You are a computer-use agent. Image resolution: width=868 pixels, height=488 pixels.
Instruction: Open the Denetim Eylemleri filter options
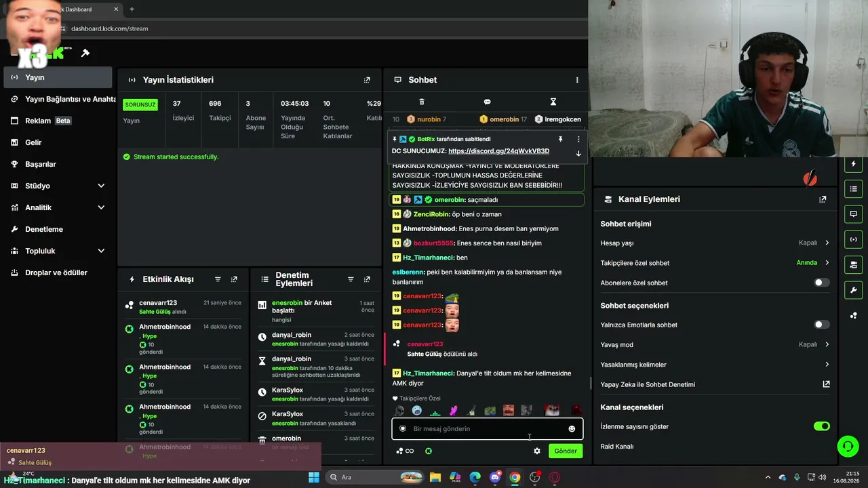pyautogui.click(x=351, y=279)
